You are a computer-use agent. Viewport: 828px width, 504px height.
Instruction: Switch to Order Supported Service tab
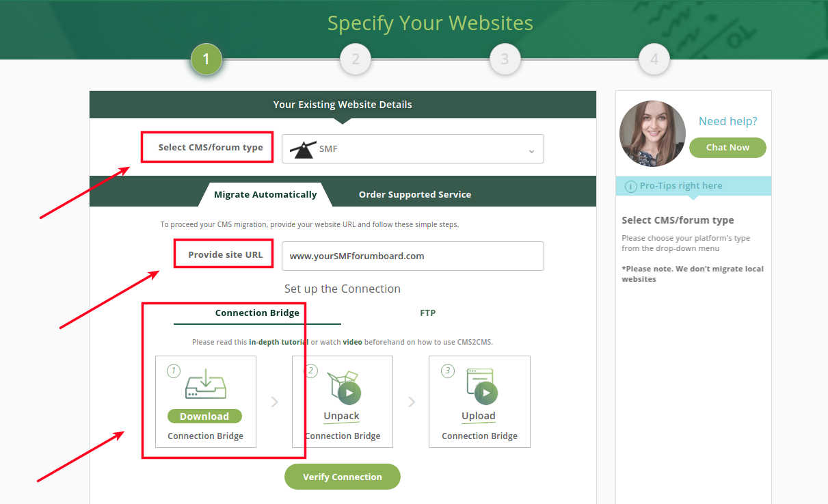pyautogui.click(x=415, y=195)
